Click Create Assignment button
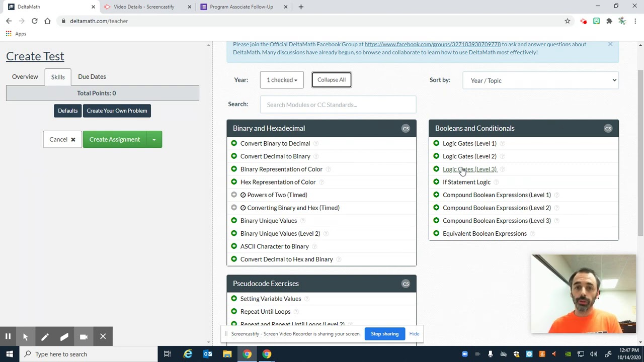The width and height of the screenshot is (644, 362). pyautogui.click(x=115, y=139)
